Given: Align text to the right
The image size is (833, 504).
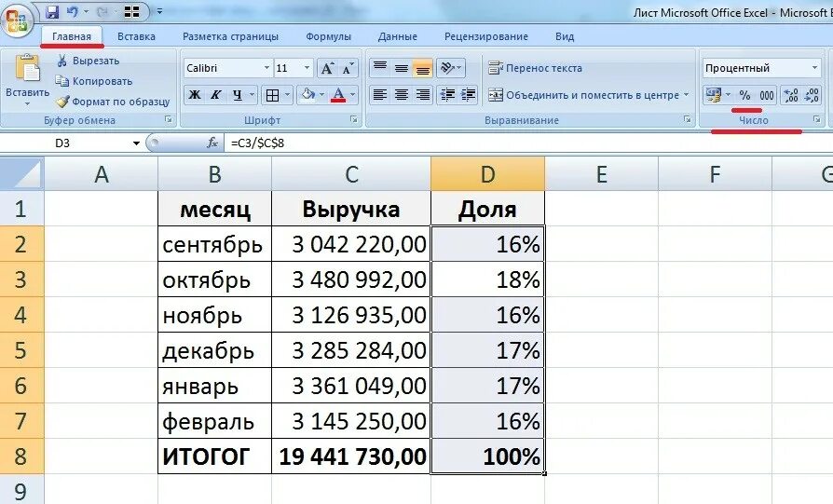Looking at the screenshot, I should tap(423, 95).
